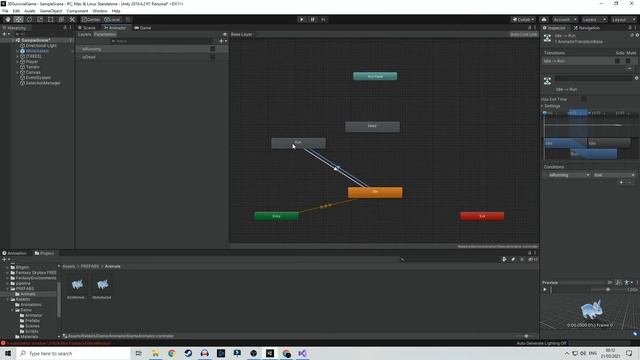This screenshot has height=360, width=640.
Task: Expand the Settings foldout
Action: tap(542, 106)
